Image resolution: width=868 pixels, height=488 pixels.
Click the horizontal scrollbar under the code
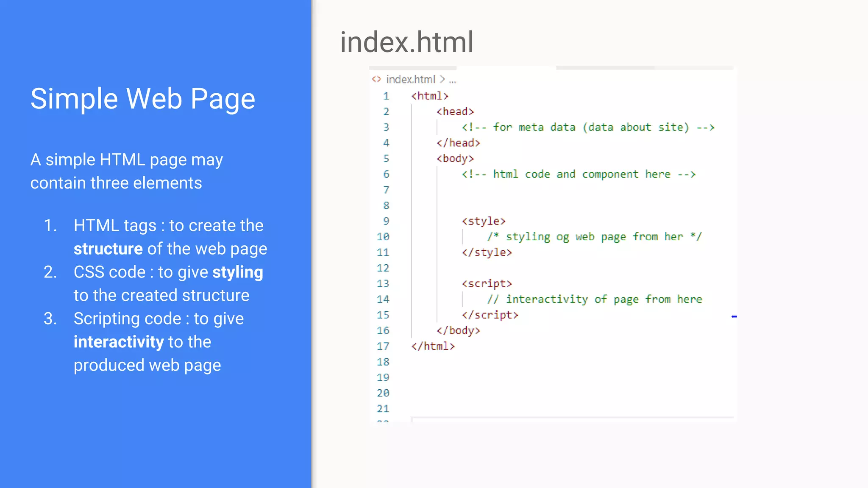pyautogui.click(x=572, y=419)
